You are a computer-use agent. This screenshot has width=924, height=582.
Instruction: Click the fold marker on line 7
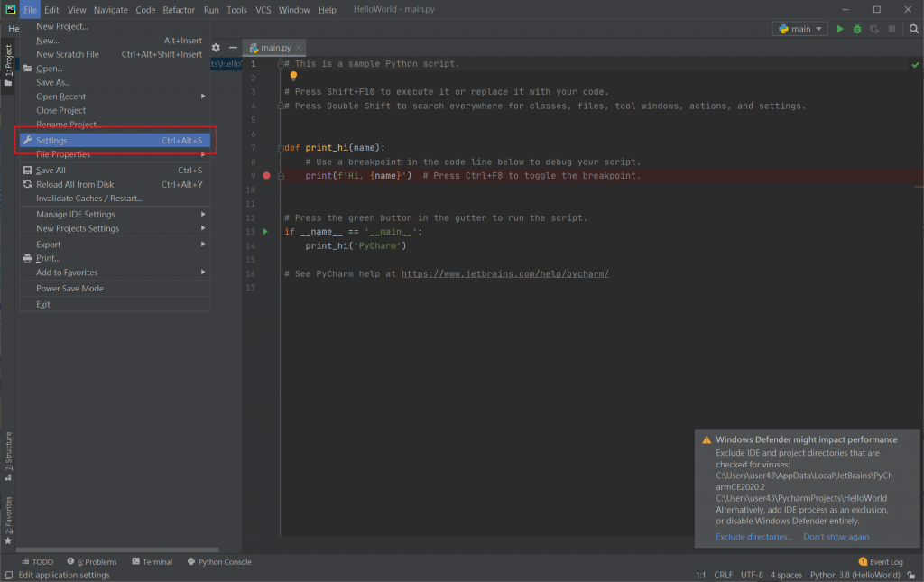click(x=281, y=148)
